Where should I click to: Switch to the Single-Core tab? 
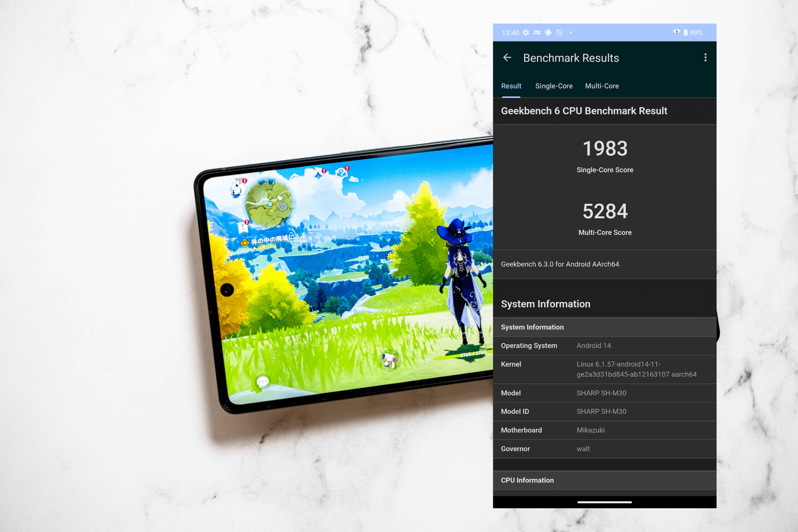[554, 86]
